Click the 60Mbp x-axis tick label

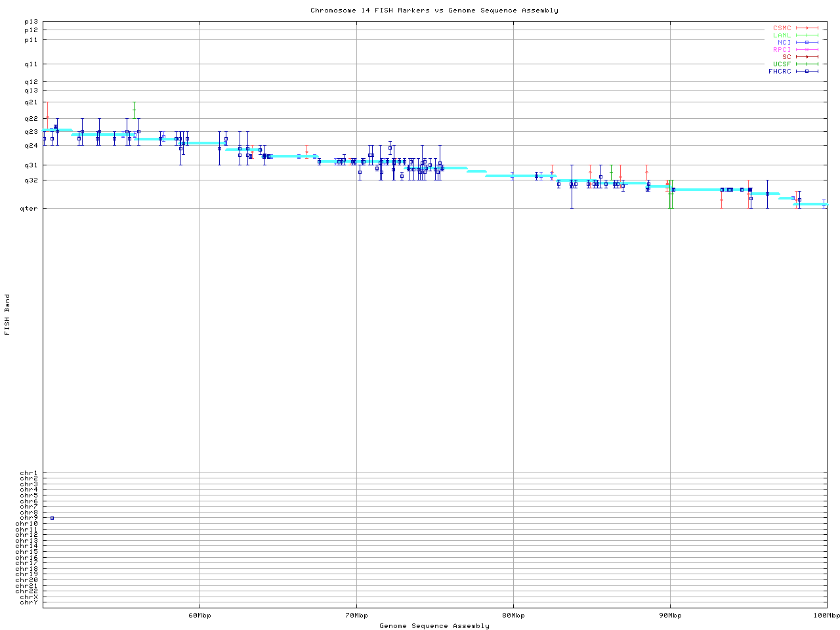[199, 616]
